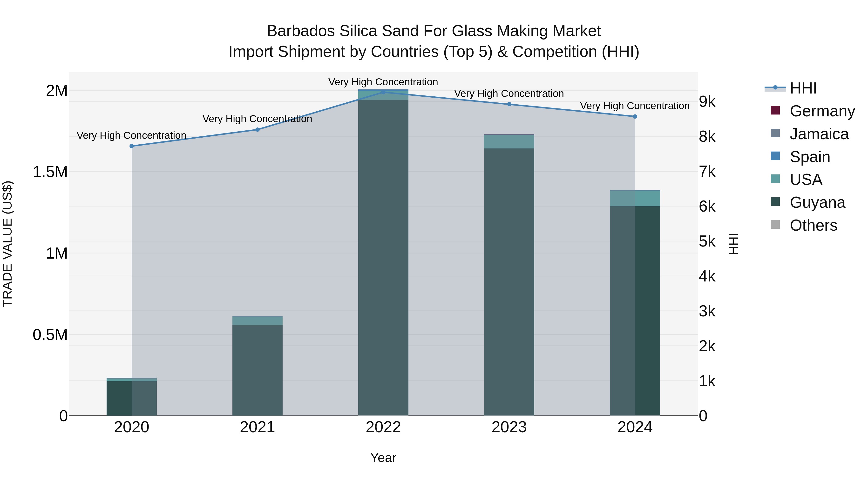Click the 2022 x-axis label
This screenshot has width=868, height=488.
[x=383, y=427]
